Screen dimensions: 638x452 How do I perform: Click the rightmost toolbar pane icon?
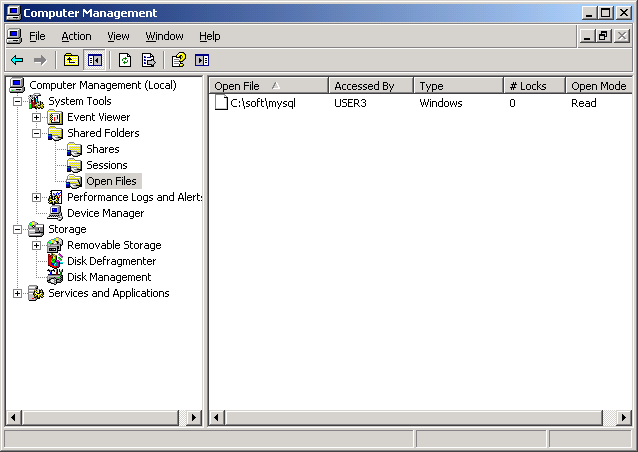pos(202,60)
